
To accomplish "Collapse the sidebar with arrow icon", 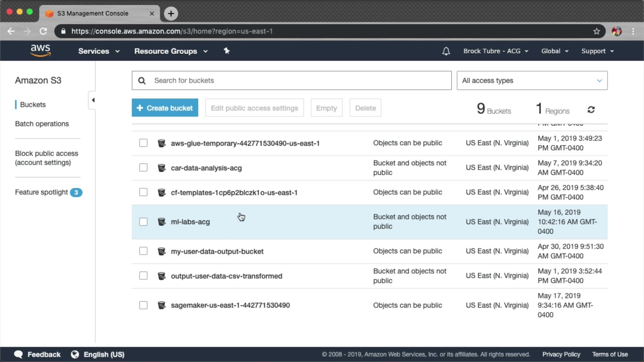I will (93, 100).
